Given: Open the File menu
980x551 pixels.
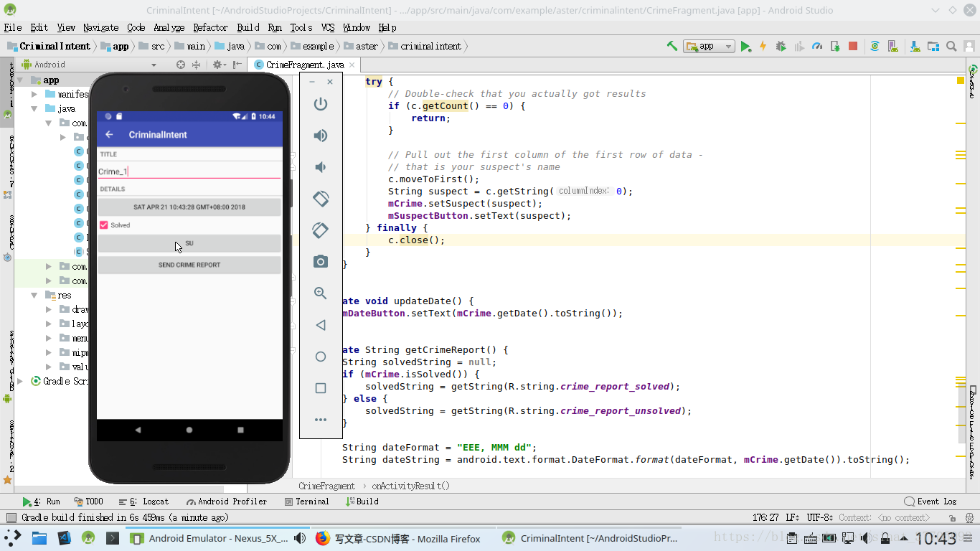Looking at the screenshot, I should pos(13,27).
